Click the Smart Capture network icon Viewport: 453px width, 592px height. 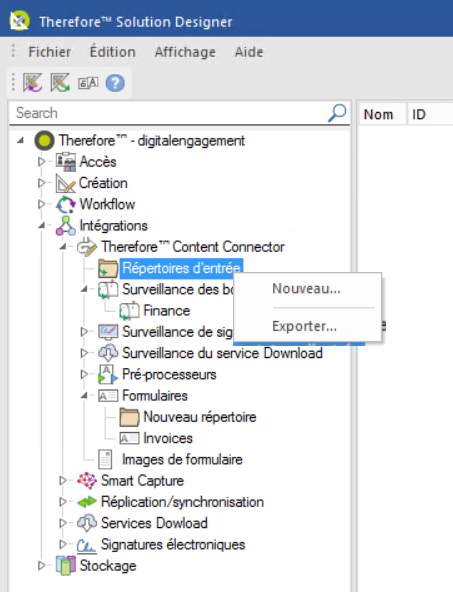87,481
